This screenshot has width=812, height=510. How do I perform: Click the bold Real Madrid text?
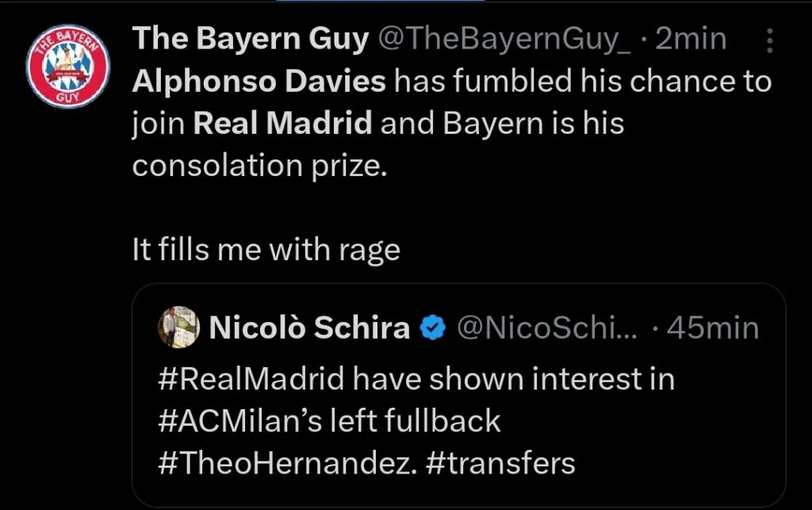point(282,124)
